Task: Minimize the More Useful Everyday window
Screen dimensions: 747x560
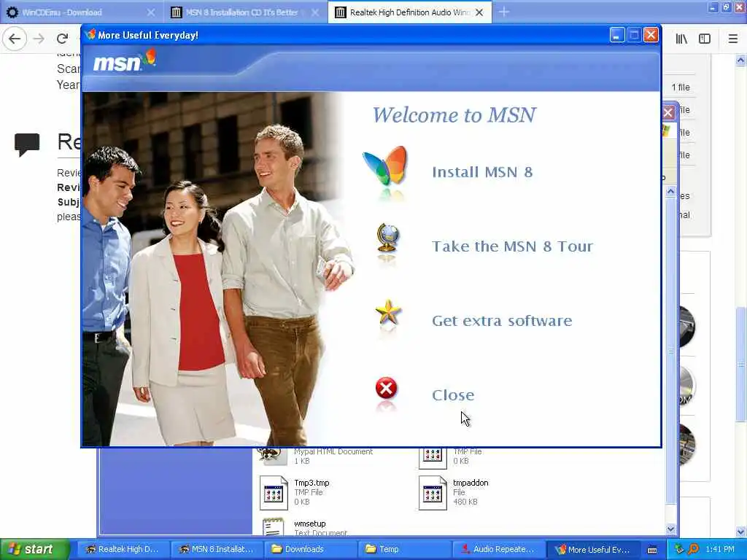Action: [x=617, y=35]
